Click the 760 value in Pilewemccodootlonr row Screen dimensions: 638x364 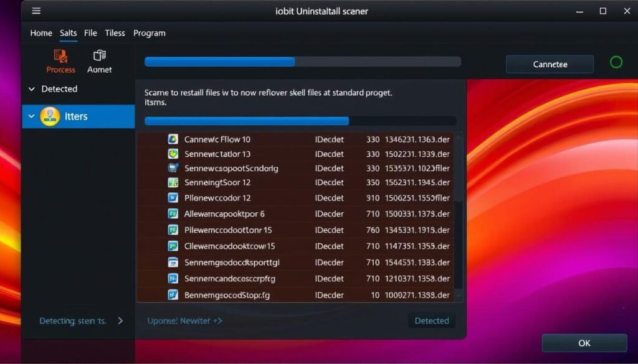pos(373,230)
